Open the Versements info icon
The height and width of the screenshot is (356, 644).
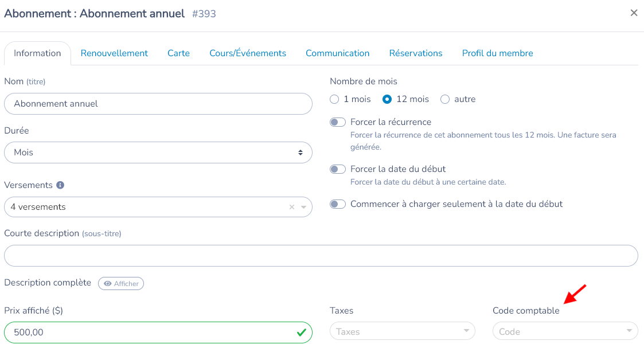pos(60,185)
